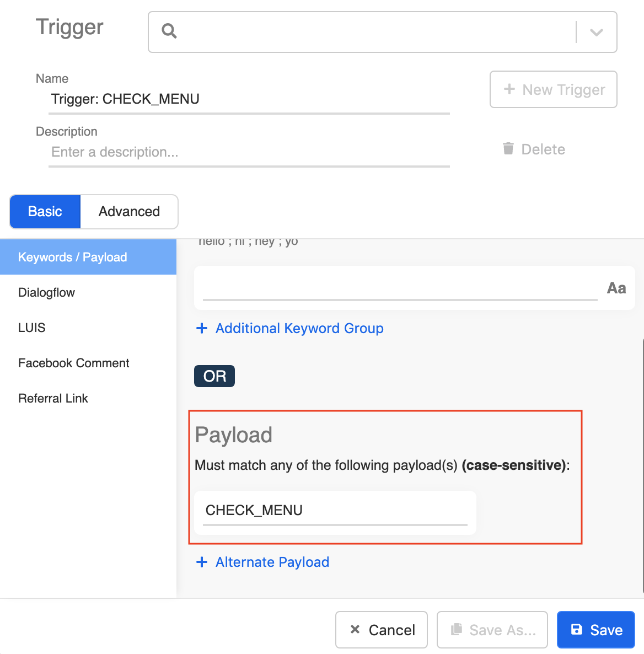The width and height of the screenshot is (644, 654).
Task: Select the Basic tab
Action: pyautogui.click(x=45, y=211)
